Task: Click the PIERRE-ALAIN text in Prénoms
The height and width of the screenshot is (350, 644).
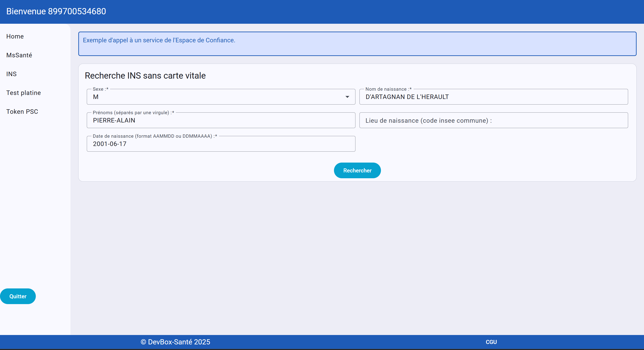Action: coord(114,120)
